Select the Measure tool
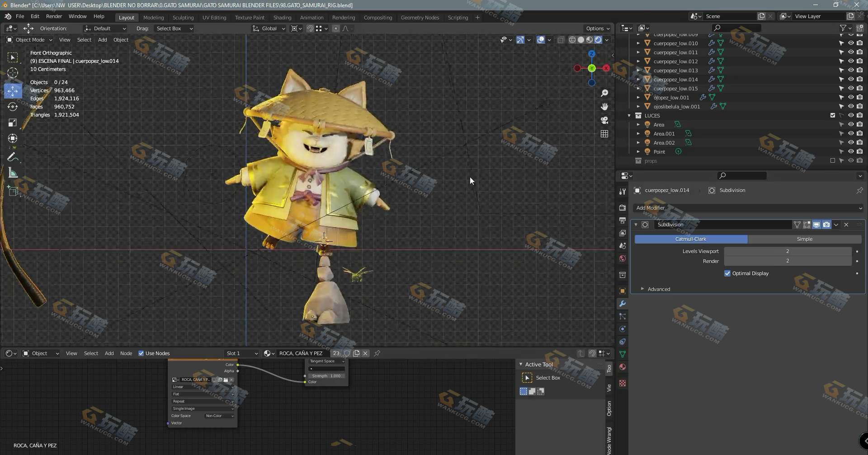Screen dimensions: 868x455 pos(13,173)
